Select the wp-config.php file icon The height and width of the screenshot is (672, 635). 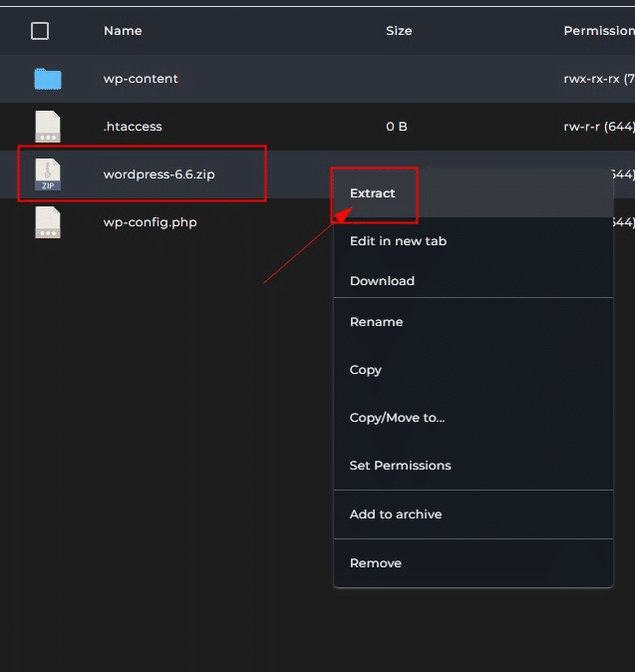(48, 222)
